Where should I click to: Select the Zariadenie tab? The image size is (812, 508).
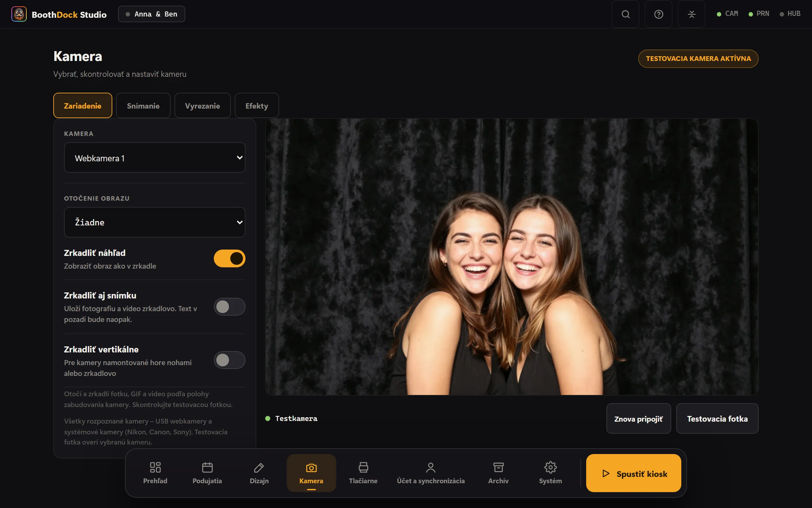(82, 105)
